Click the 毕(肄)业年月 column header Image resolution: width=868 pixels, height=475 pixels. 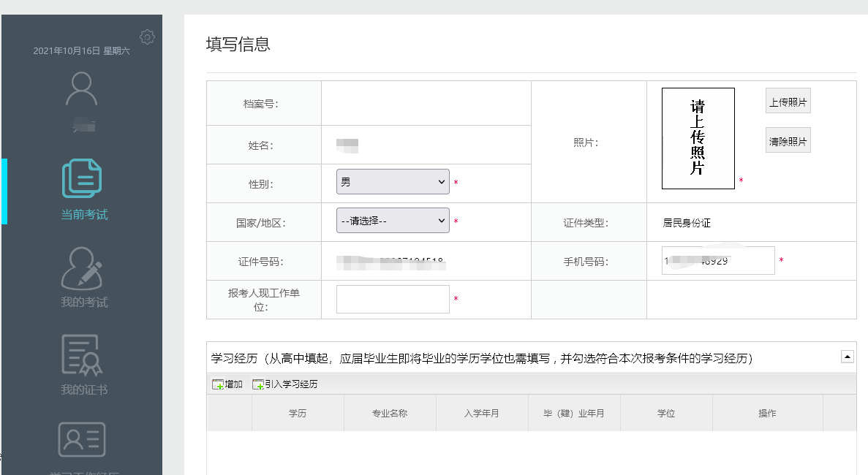click(573, 414)
